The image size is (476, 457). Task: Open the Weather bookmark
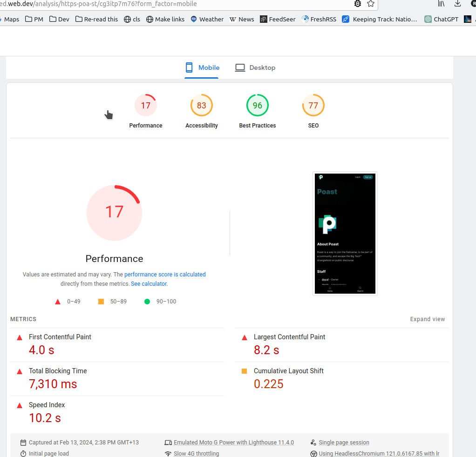[x=207, y=19]
